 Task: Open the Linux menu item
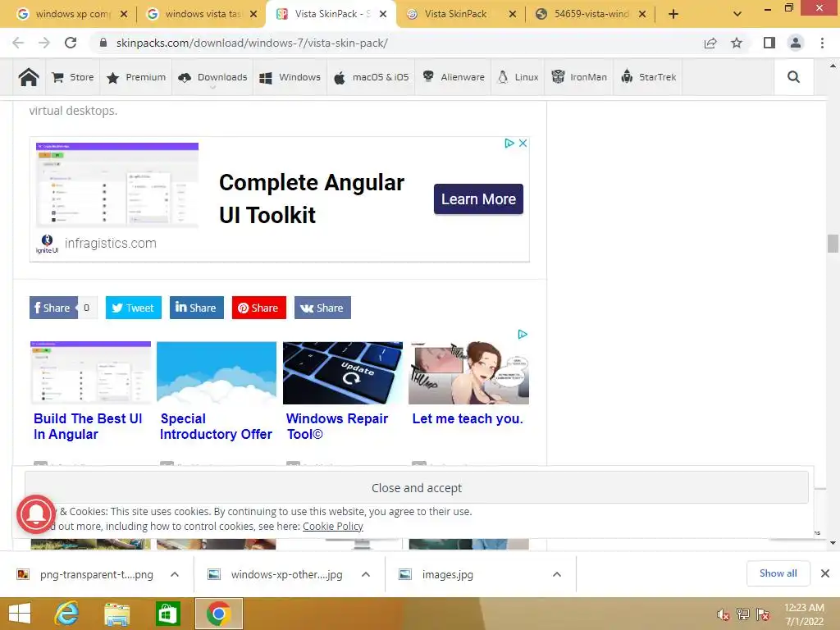518,77
